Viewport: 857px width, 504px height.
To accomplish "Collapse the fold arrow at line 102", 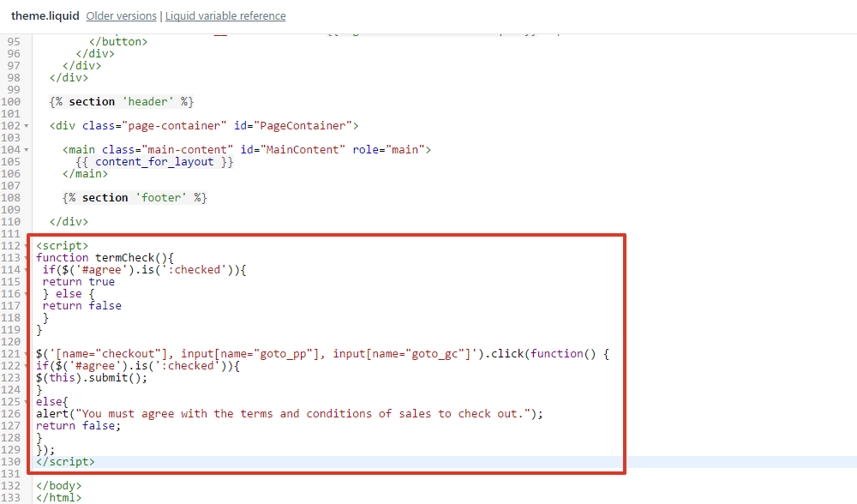I will (x=27, y=126).
